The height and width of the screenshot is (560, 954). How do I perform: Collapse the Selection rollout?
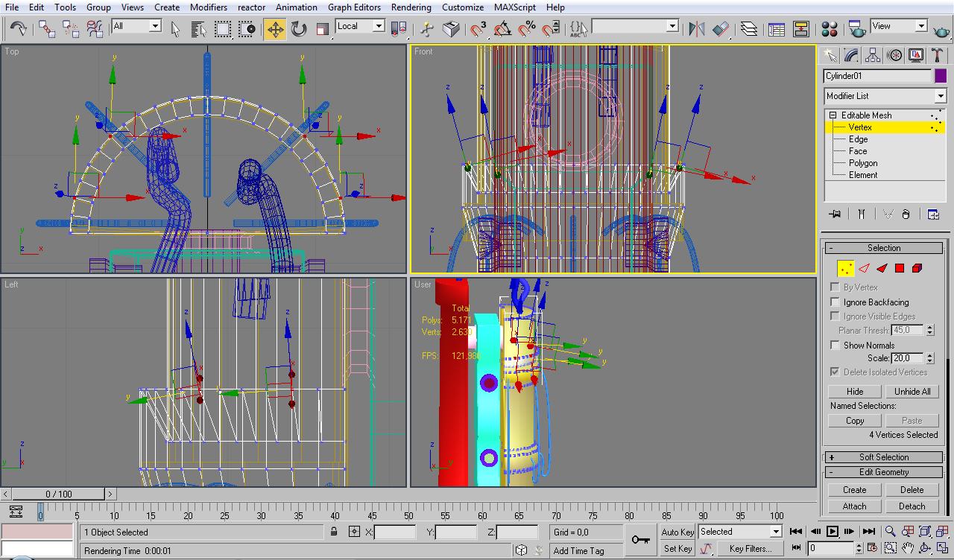click(884, 248)
